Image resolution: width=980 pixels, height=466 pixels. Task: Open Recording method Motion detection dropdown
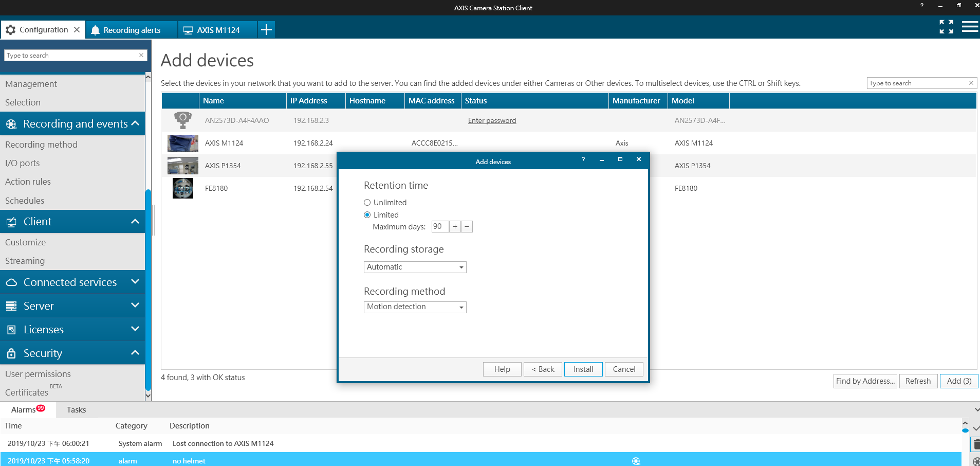tap(415, 307)
